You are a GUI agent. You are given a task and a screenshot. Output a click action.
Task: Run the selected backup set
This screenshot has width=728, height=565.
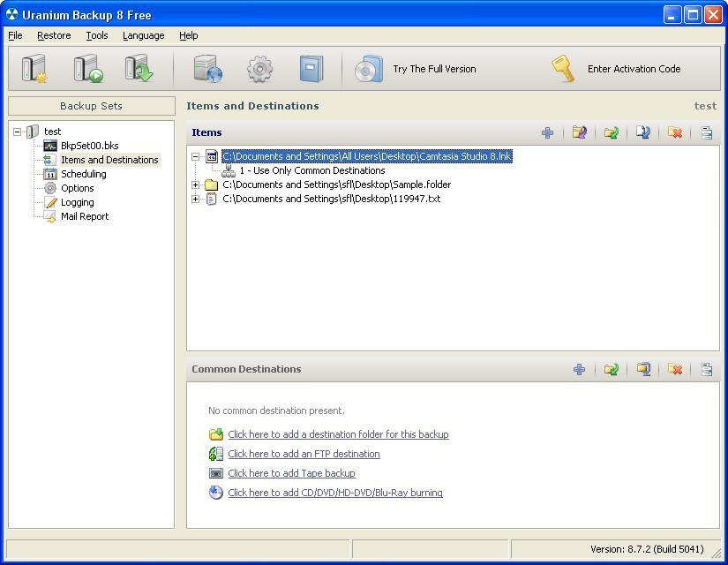click(x=88, y=69)
